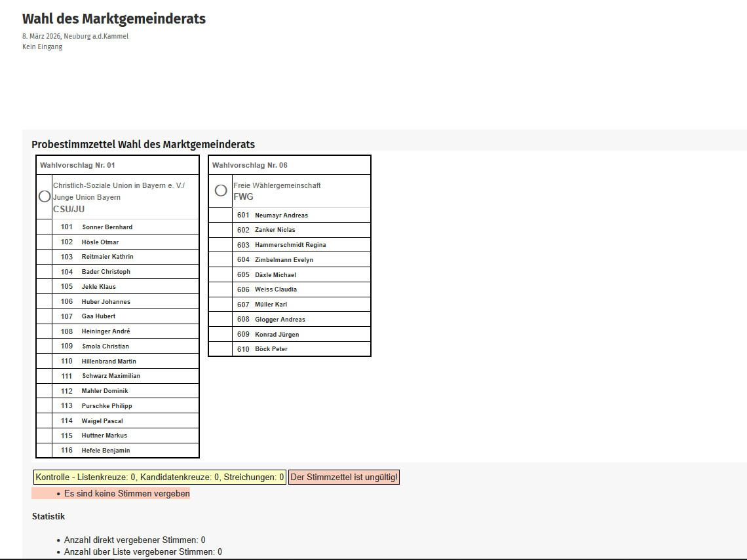Screen dimensions: 747x560
Task: Tick vote box for Hefele Benjamin
Action: pyautogui.click(x=45, y=451)
